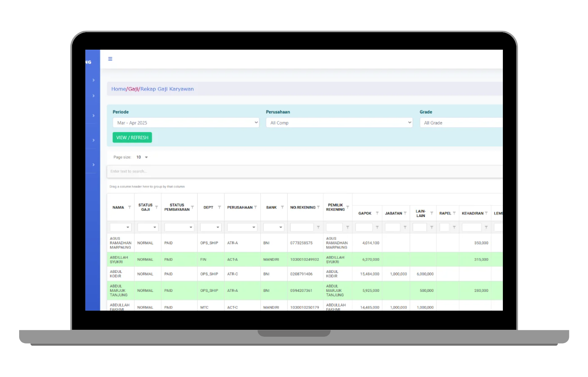
Task: Open the Grade dropdown showing All Grade
Action: click(461, 123)
